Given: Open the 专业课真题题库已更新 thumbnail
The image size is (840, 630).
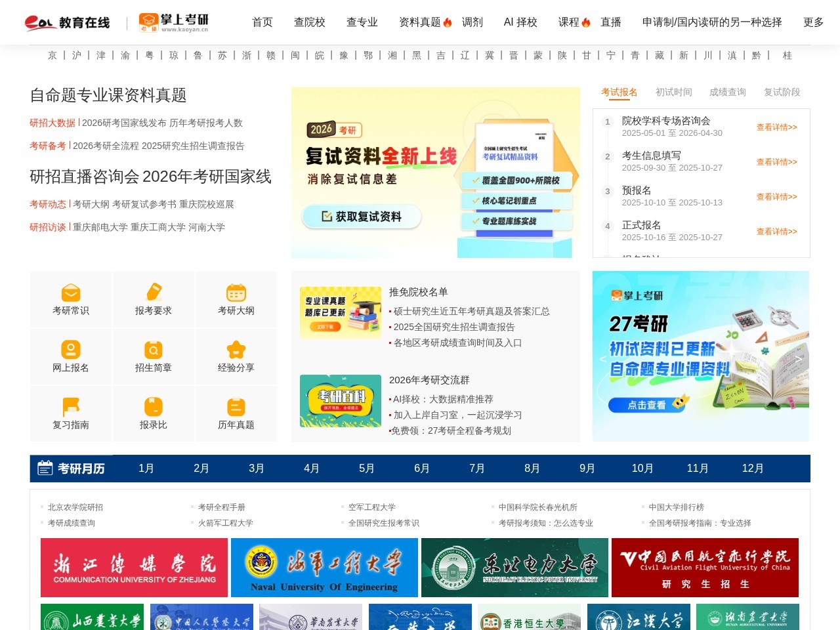Looking at the screenshot, I should 341,312.
